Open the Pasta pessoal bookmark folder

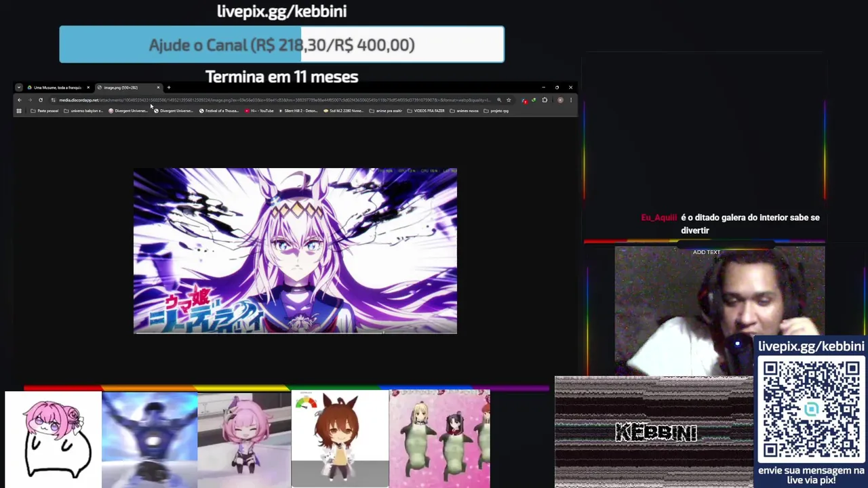pos(45,110)
